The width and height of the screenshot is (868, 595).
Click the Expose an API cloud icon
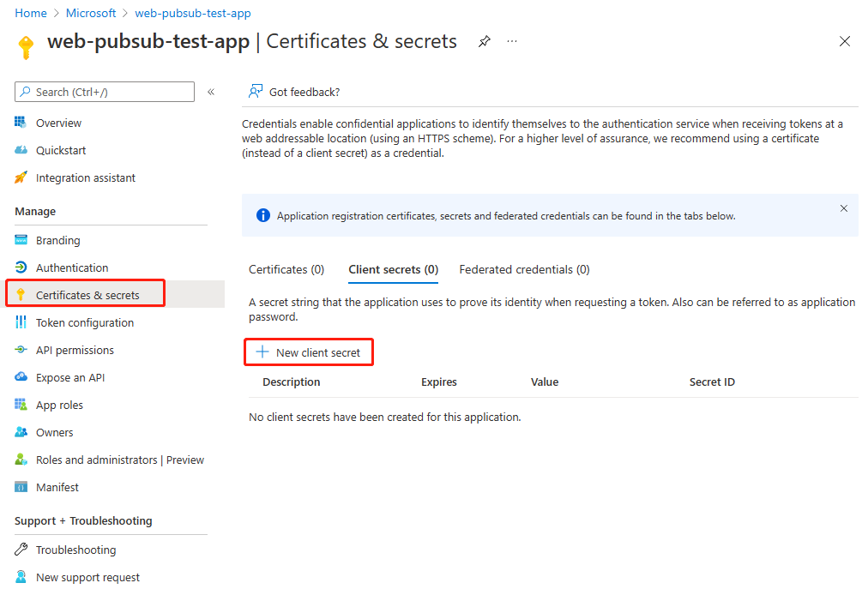click(21, 377)
